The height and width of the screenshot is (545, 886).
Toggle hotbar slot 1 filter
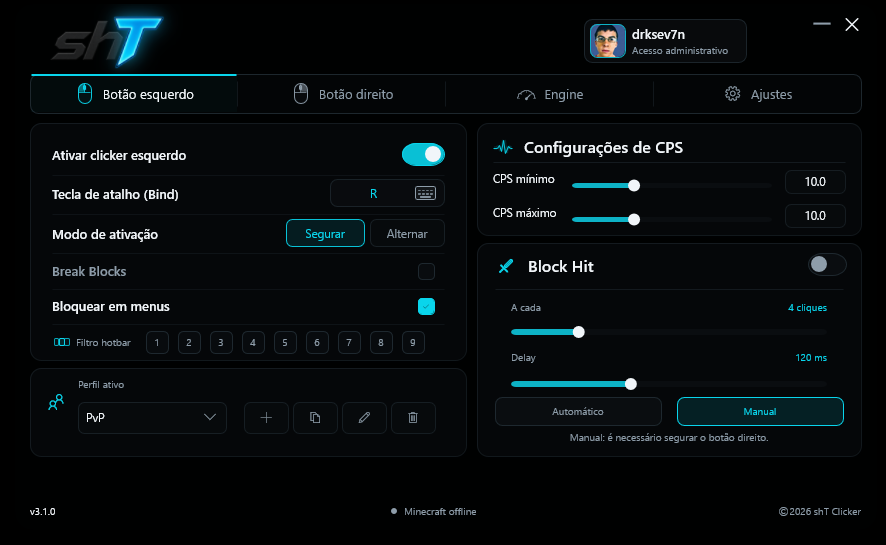point(157,342)
